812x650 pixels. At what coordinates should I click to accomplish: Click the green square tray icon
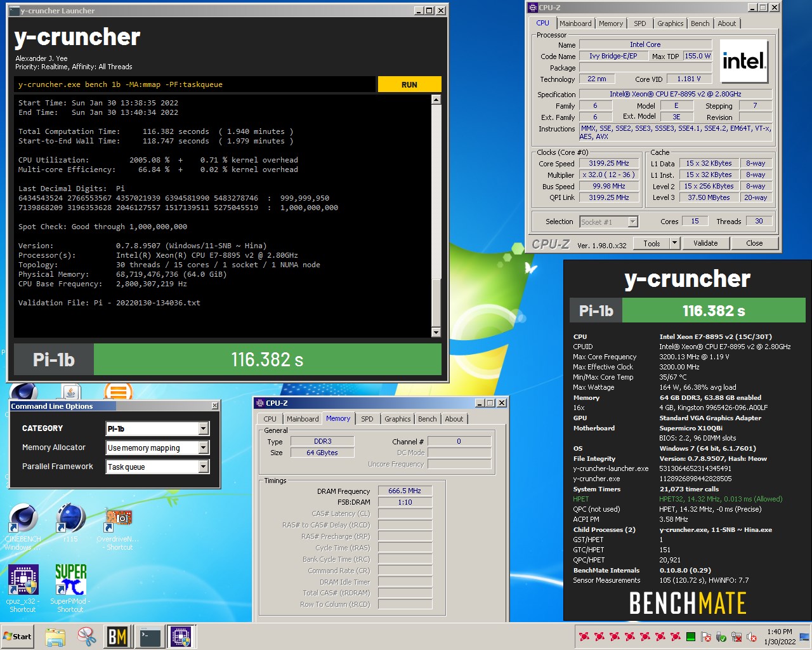pyautogui.click(x=691, y=637)
